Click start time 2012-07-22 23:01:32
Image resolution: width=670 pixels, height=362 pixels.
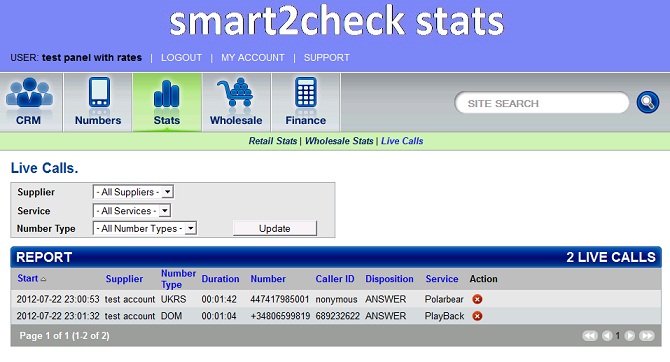[58, 316]
